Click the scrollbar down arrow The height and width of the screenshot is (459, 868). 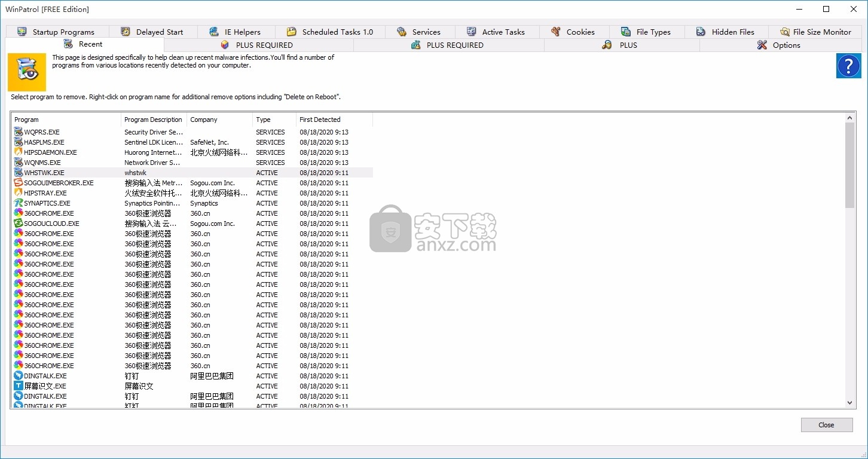coord(850,403)
